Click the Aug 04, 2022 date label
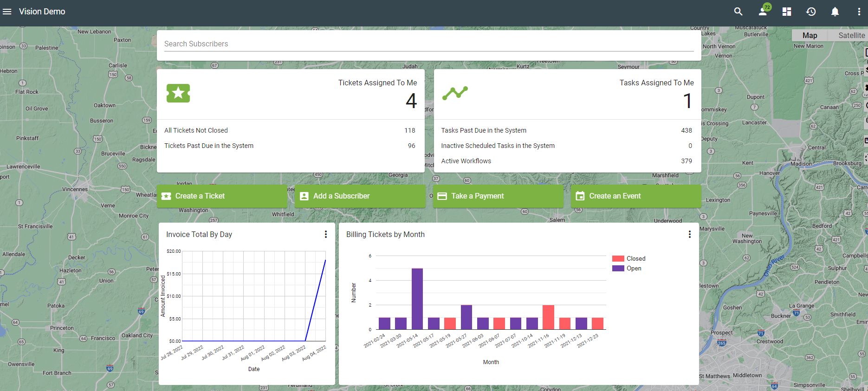The height and width of the screenshot is (391, 868). (x=314, y=353)
